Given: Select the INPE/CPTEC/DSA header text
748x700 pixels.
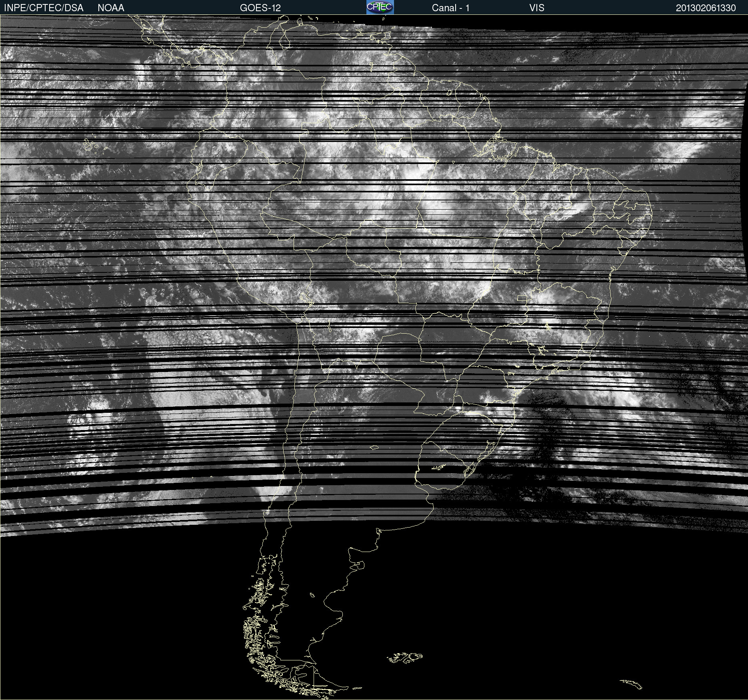Looking at the screenshot, I should click(44, 8).
